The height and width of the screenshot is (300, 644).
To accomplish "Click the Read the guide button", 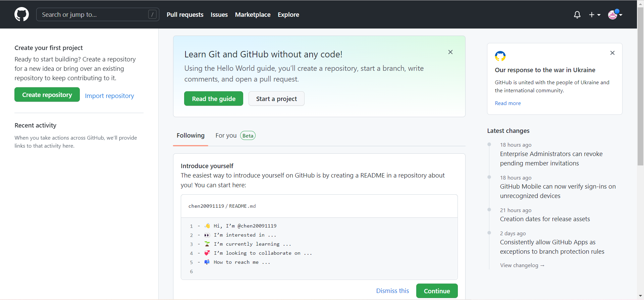I will pos(214,99).
